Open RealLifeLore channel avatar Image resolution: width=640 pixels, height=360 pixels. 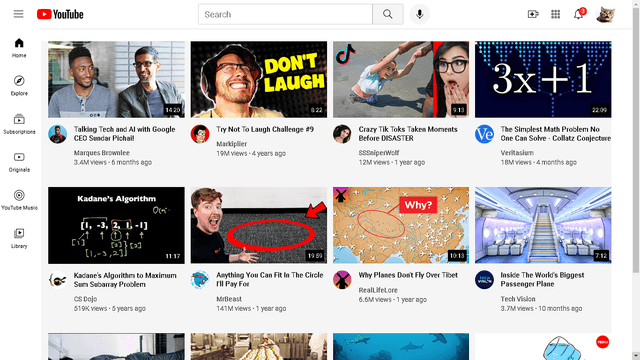(342, 280)
